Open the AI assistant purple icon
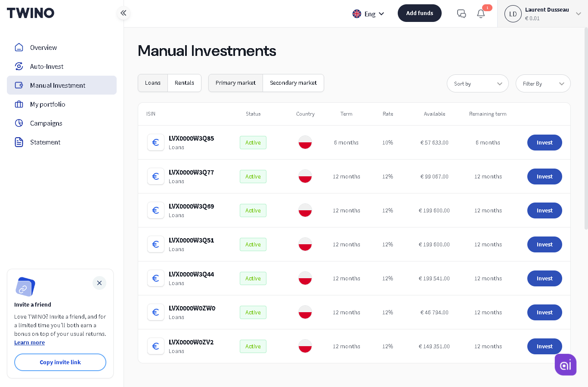Screen dimensions: 588x387 pyautogui.click(x=566, y=365)
